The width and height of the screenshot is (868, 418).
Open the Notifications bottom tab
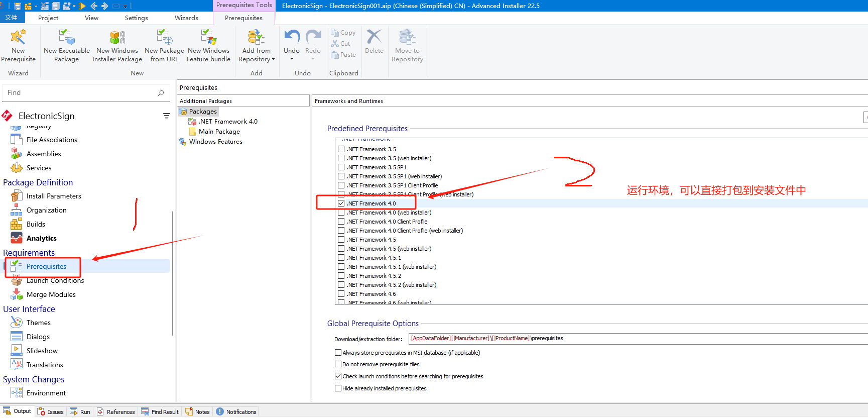(236, 412)
